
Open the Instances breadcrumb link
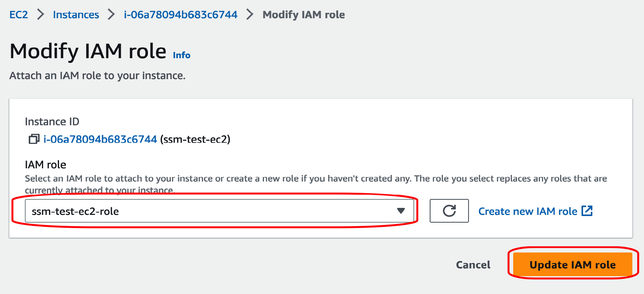point(76,15)
